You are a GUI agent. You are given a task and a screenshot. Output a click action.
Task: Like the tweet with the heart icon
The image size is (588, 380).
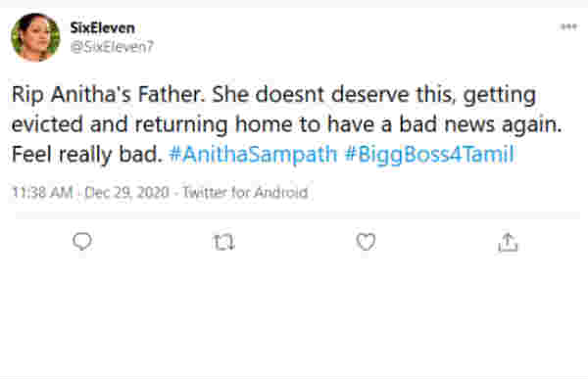point(366,242)
